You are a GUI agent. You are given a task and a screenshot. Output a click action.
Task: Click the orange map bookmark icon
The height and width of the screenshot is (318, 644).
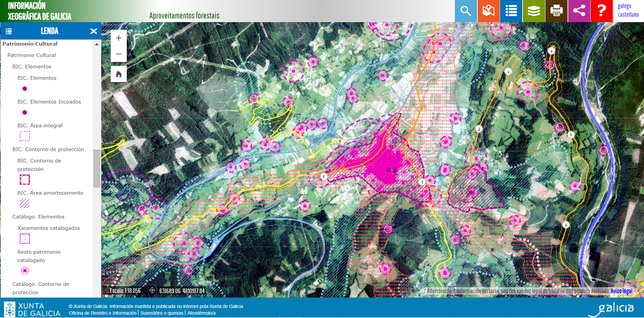click(x=488, y=11)
